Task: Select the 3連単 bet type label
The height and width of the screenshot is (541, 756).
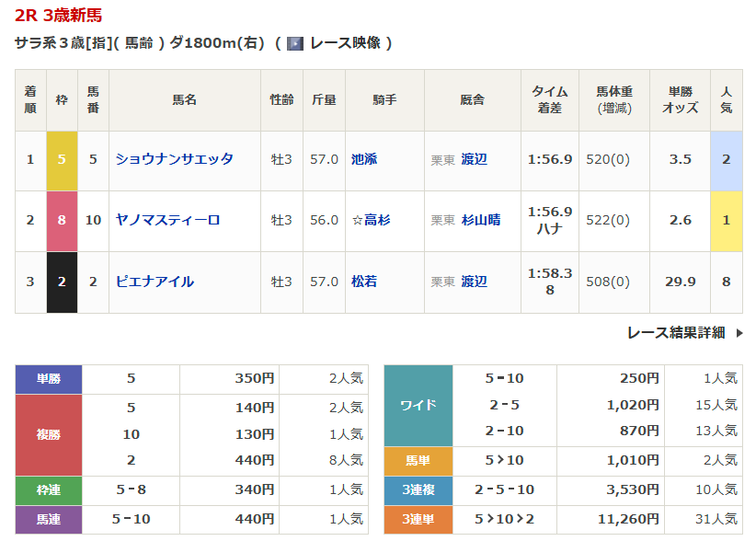Action: coord(418,518)
